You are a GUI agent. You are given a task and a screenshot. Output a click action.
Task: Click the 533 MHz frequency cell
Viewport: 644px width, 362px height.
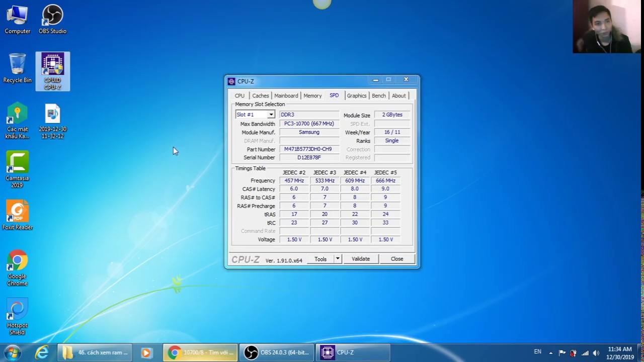coord(325,180)
